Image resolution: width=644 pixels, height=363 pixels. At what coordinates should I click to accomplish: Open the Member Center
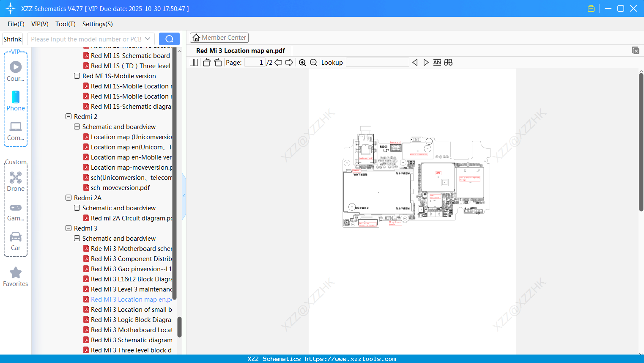[x=219, y=37]
